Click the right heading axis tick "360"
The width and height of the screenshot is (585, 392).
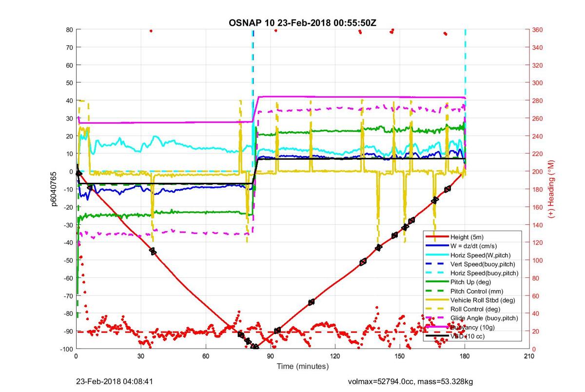pos(537,30)
